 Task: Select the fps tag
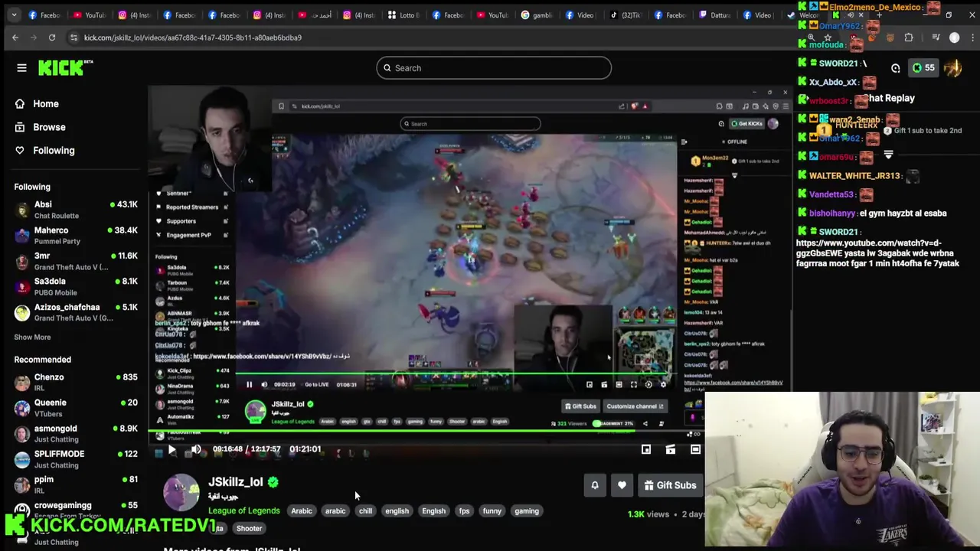[464, 511]
